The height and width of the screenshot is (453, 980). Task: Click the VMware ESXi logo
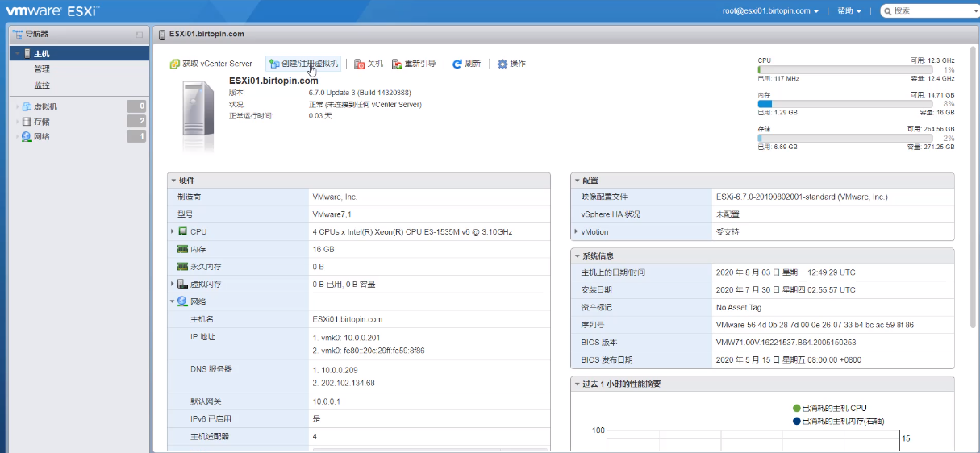tap(53, 11)
